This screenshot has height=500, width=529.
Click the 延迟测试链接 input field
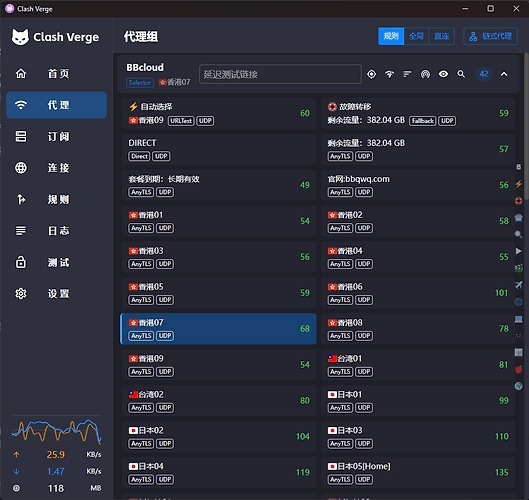280,74
